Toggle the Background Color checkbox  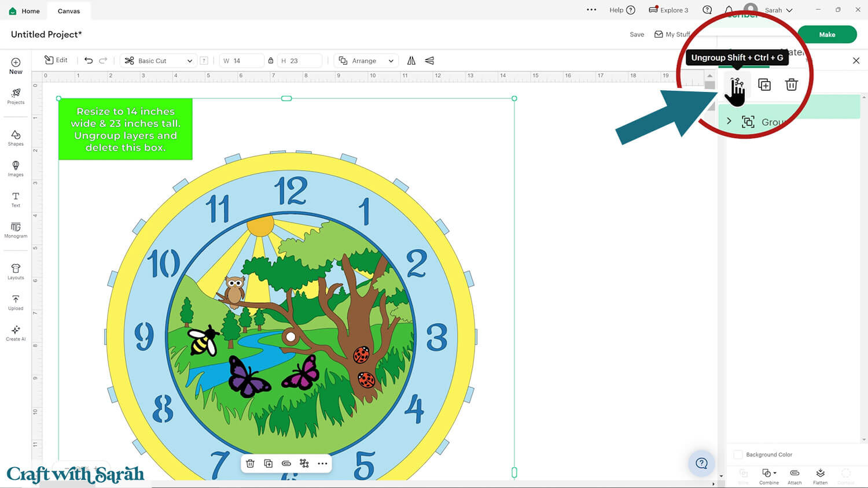coord(738,454)
